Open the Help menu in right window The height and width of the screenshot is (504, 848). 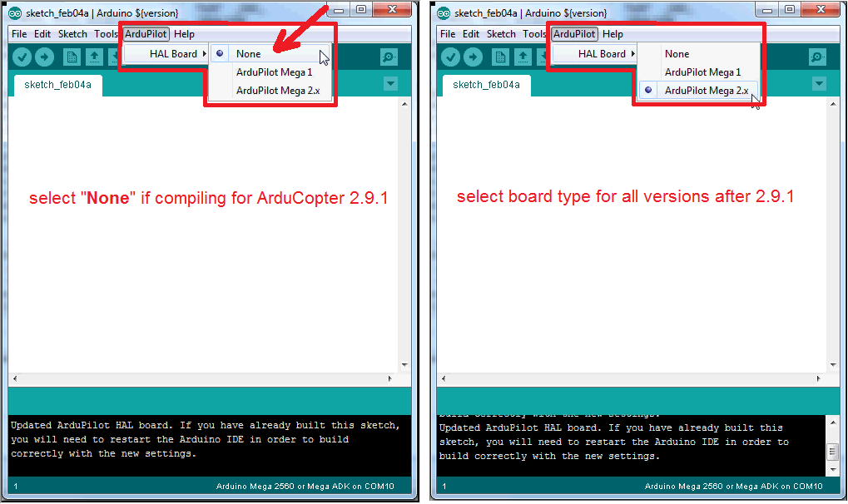(612, 34)
